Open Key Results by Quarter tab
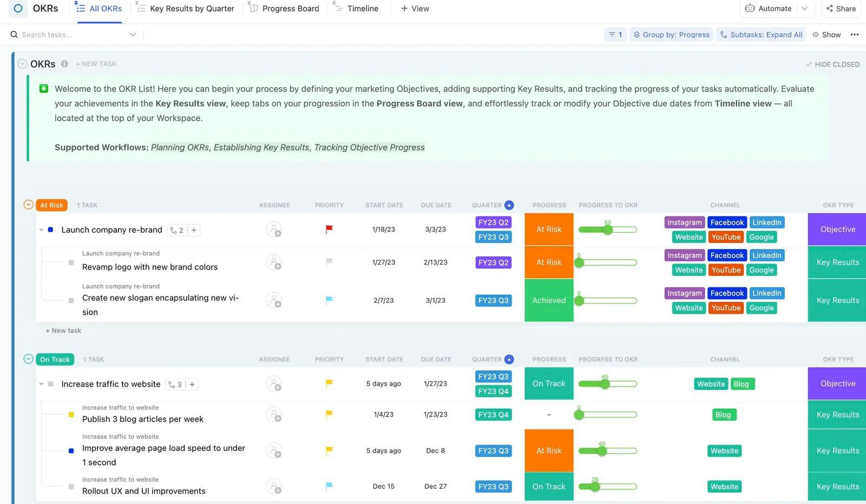Image resolution: width=866 pixels, height=504 pixels. [x=185, y=9]
